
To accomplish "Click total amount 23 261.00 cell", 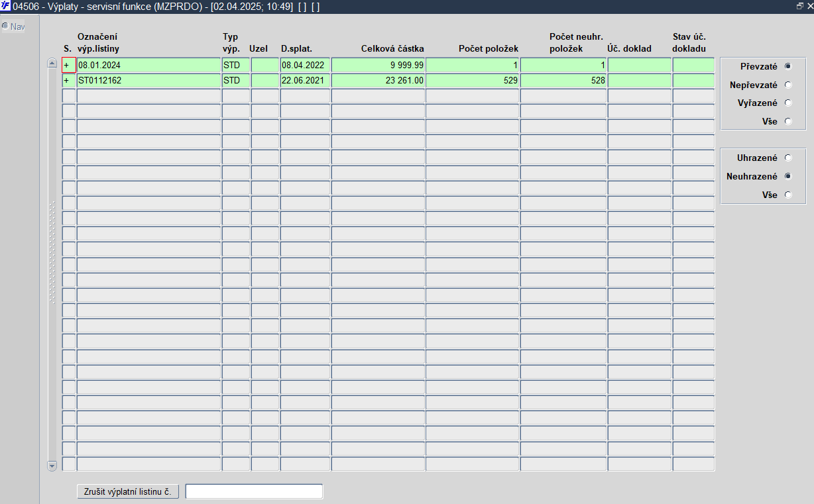I will [x=378, y=80].
